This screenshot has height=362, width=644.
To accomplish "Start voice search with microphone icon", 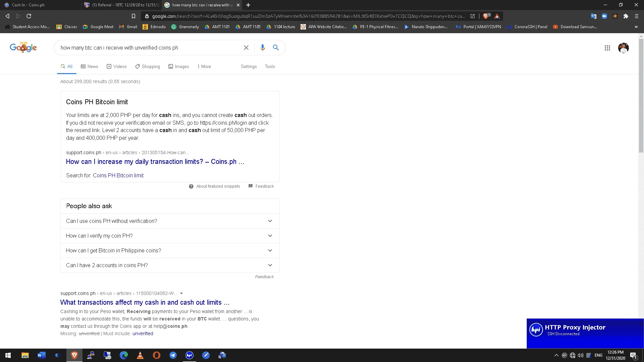I will click(263, 48).
